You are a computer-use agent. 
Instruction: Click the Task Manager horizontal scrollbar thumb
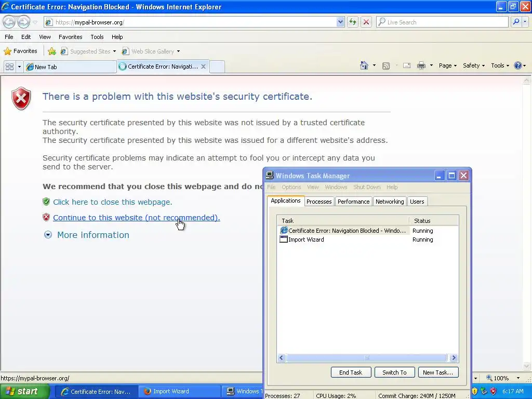[366, 357]
